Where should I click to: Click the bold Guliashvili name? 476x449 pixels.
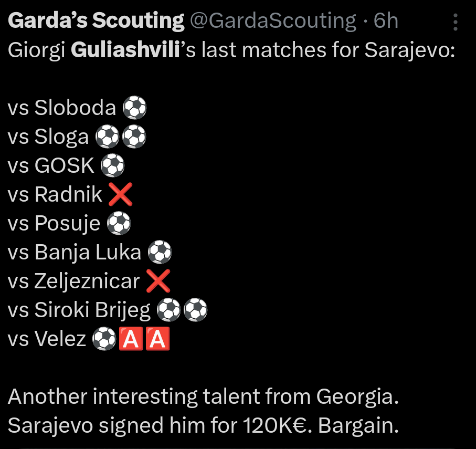(x=125, y=49)
